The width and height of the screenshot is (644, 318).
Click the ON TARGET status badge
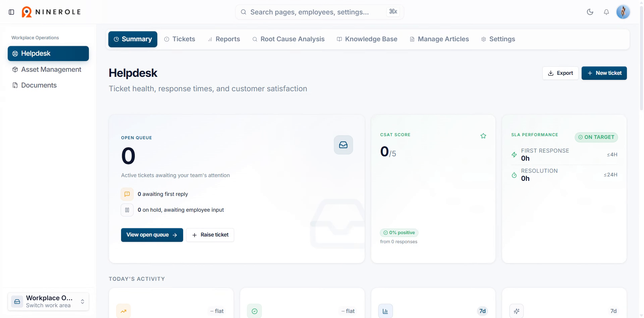click(596, 137)
